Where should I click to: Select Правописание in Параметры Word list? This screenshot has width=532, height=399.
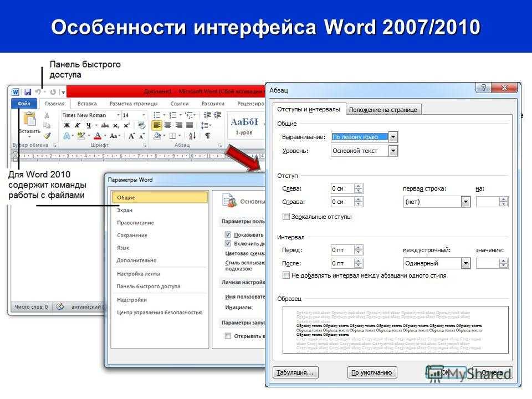click(x=135, y=223)
